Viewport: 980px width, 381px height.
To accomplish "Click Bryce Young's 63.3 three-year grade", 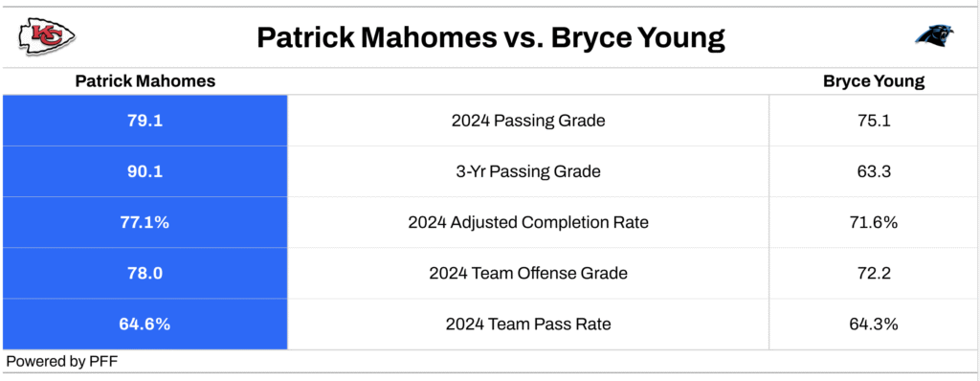I will click(x=874, y=171).
